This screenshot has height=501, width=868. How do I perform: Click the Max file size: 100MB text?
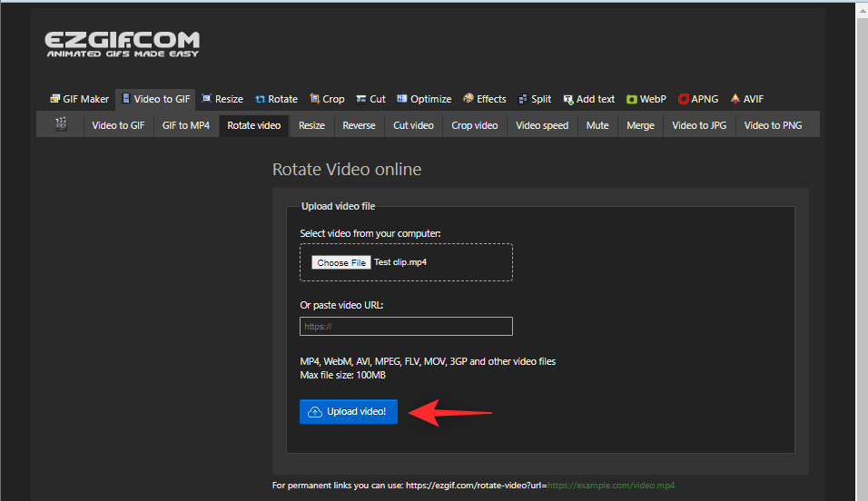(342, 376)
